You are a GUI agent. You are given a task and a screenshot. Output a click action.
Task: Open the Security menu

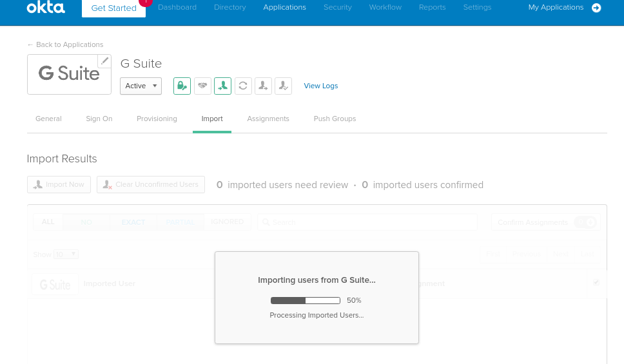338,7
